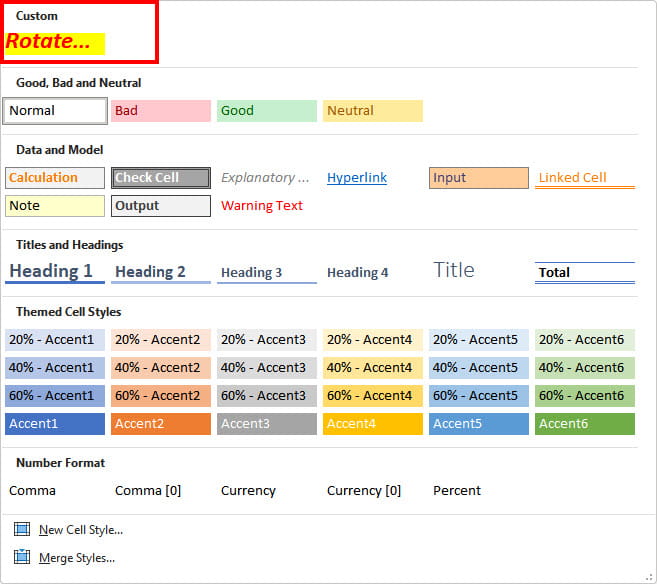Click the New Cell Style icon
Screen dimensions: 657x584
tap(22, 529)
